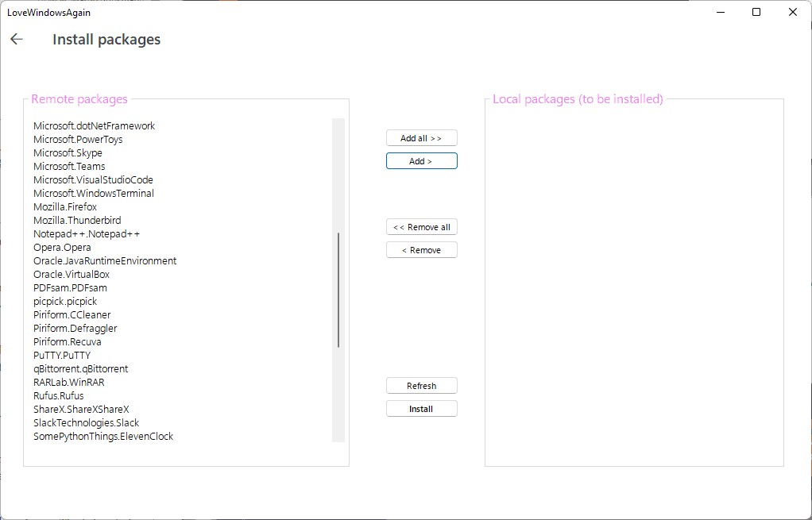Select Microsoft.Skype in the list

tap(68, 152)
